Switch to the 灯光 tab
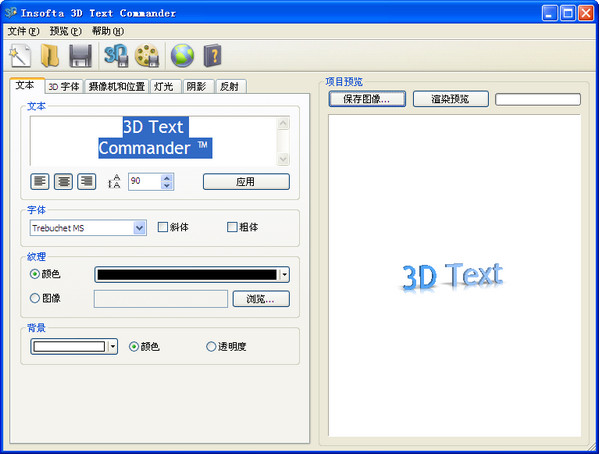 click(164, 87)
